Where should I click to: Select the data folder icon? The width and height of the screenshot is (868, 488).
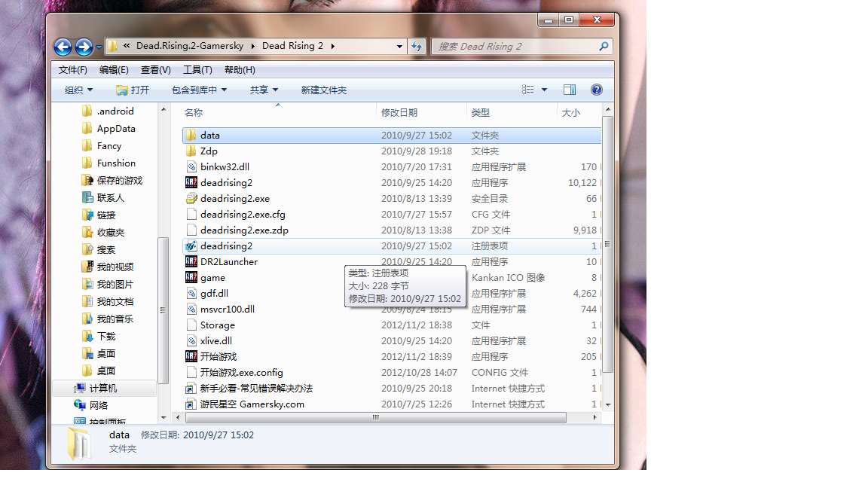point(191,135)
